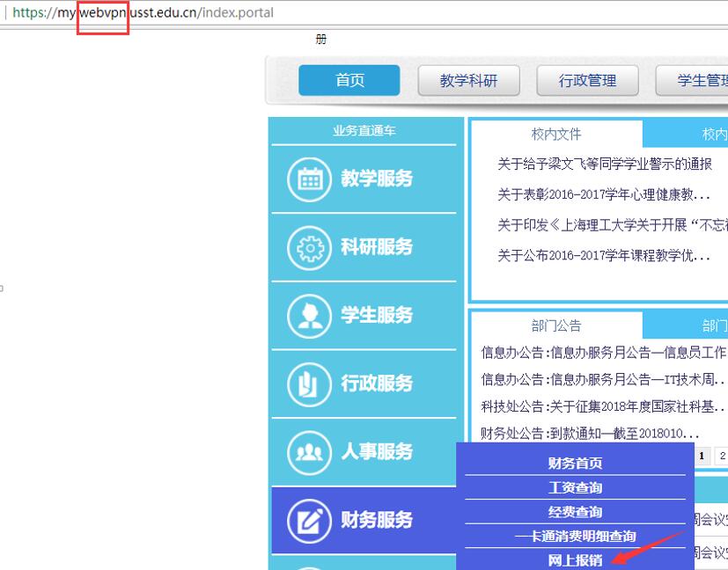Open the 首页 navigation tab
728x570 pixels.
349,80
